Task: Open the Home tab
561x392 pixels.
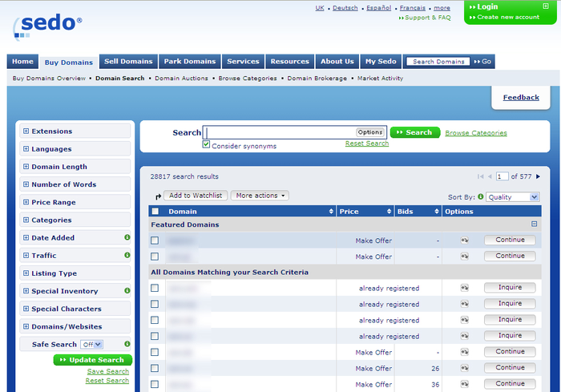Action: pos(22,62)
